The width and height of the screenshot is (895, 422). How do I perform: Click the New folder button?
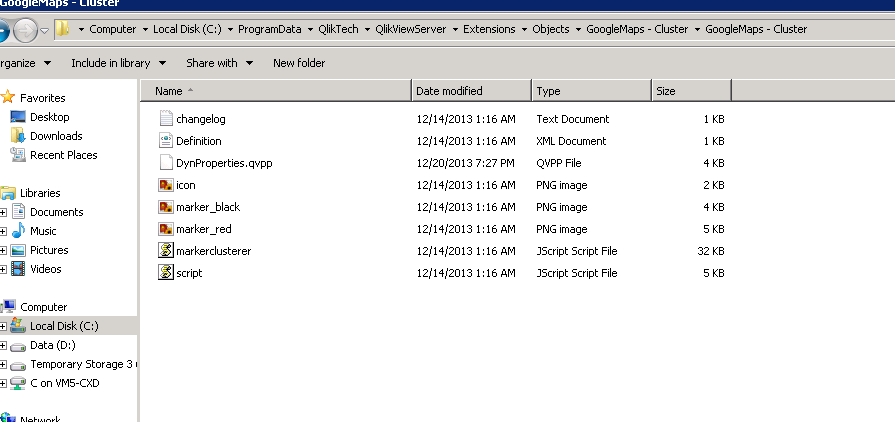click(299, 63)
